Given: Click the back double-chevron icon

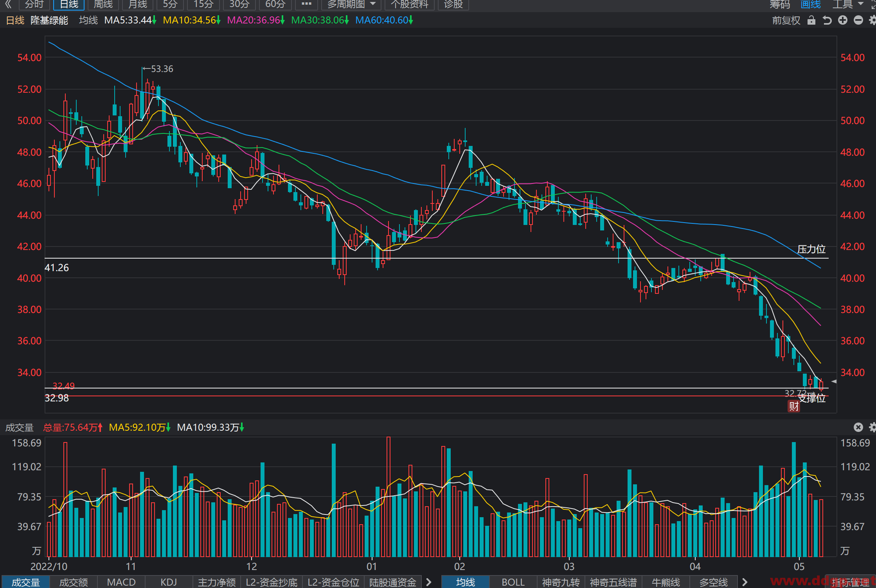Looking at the screenshot, I should [8, 4].
